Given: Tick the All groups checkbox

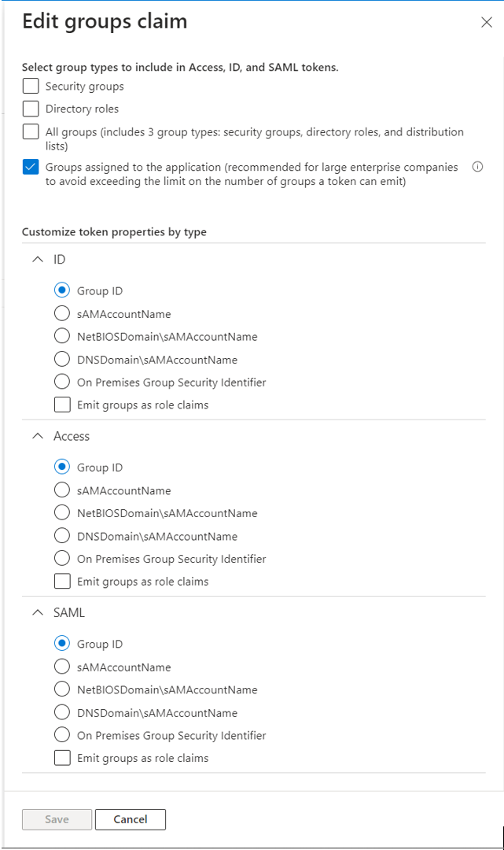Looking at the screenshot, I should point(31,131).
